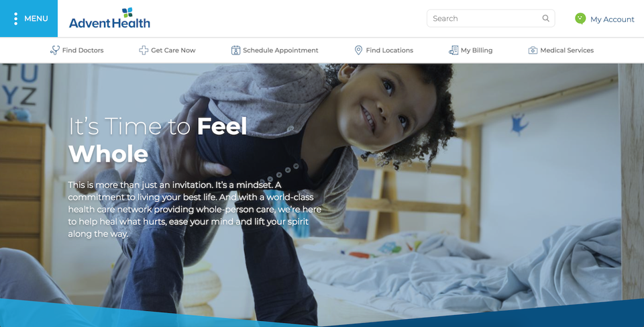Image resolution: width=644 pixels, height=327 pixels.
Task: Click the My Billing invoice icon
Action: click(x=453, y=50)
